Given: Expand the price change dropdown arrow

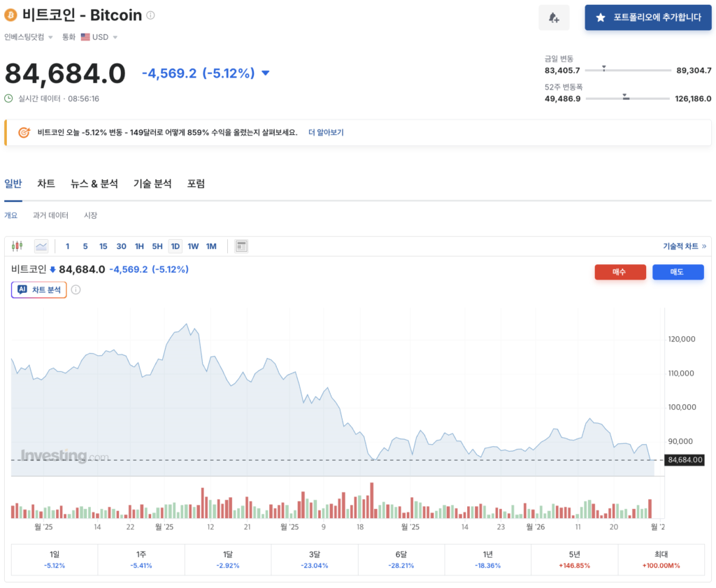Looking at the screenshot, I should [265, 73].
